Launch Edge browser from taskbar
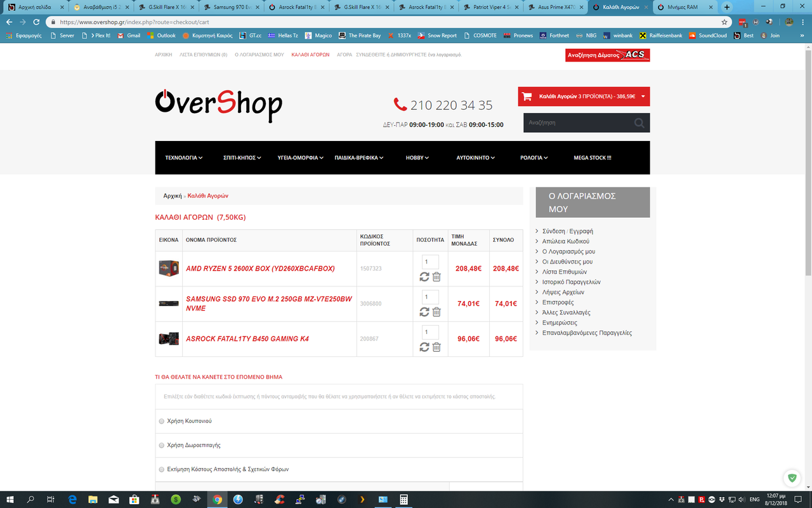The width and height of the screenshot is (812, 508). (72, 500)
